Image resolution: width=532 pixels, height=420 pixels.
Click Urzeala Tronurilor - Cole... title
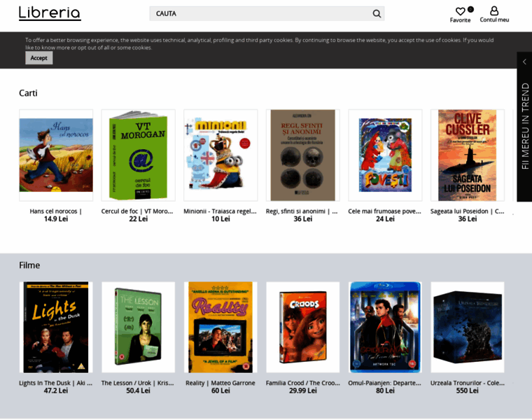[x=468, y=383]
